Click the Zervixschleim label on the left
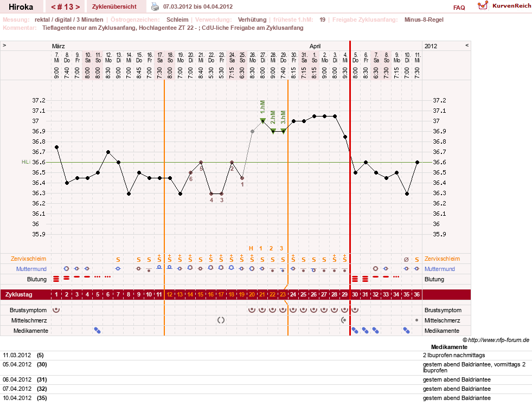Viewport: 532px width, 419px height. [x=29, y=259]
